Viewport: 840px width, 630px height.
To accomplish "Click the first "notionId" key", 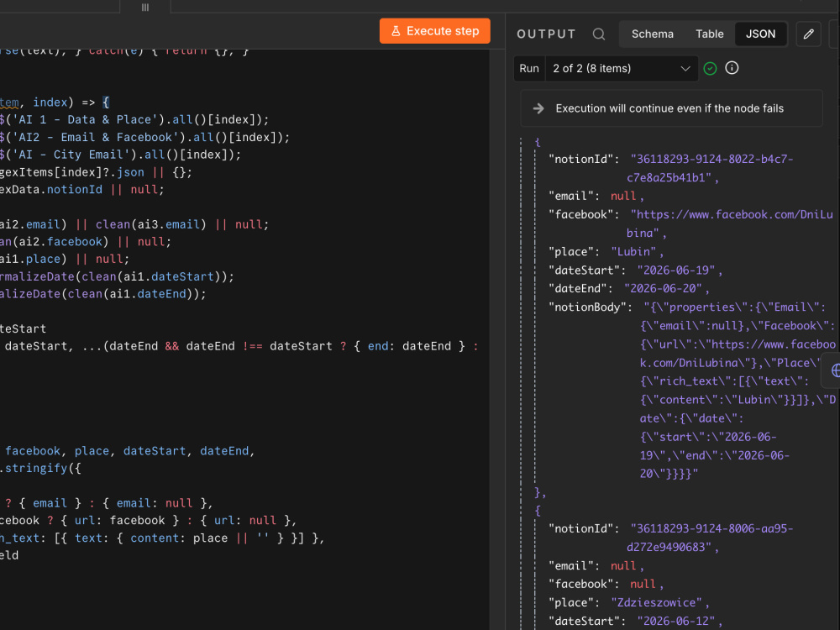I will pos(580,160).
